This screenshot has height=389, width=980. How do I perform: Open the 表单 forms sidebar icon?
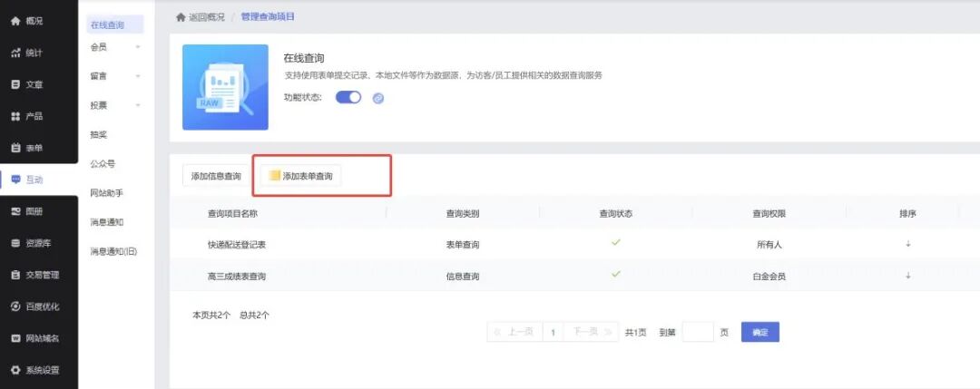15,148
